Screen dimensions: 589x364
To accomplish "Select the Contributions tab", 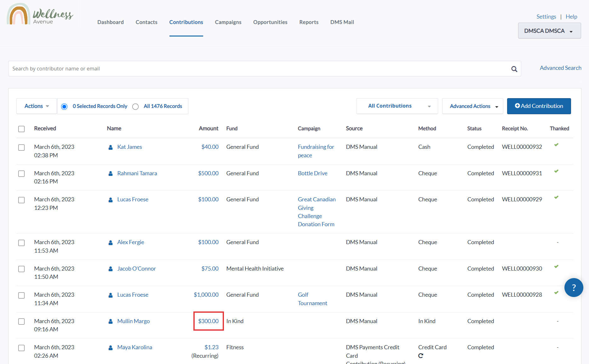I will coord(186,22).
